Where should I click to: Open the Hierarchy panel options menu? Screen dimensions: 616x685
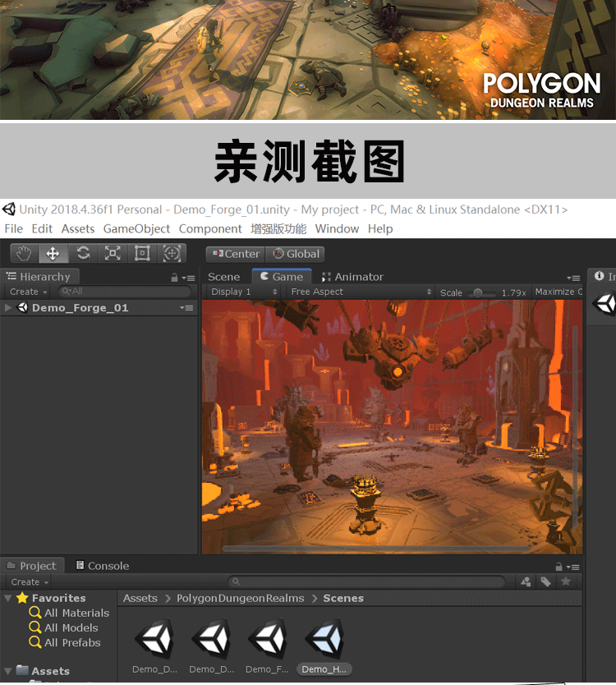189,278
